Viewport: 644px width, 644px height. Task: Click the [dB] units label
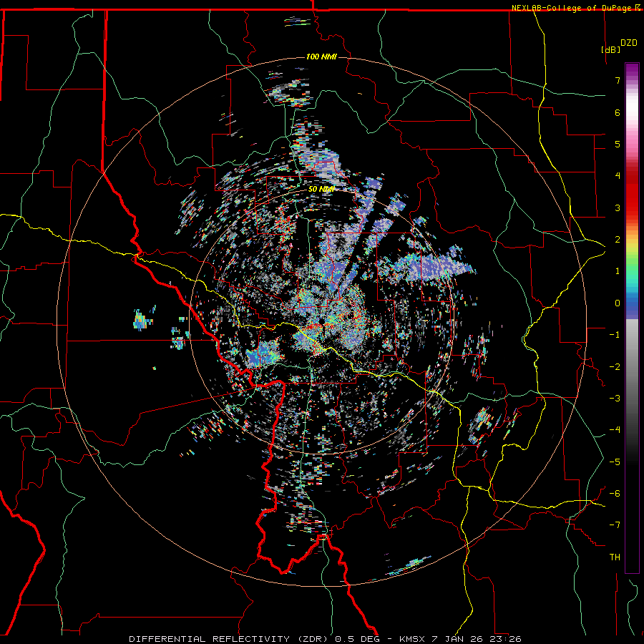tap(611, 49)
